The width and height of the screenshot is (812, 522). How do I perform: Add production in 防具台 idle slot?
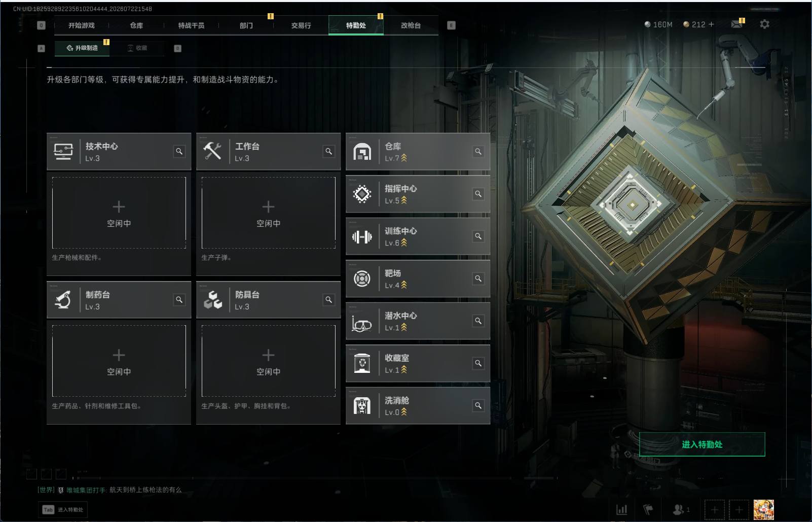(268, 361)
